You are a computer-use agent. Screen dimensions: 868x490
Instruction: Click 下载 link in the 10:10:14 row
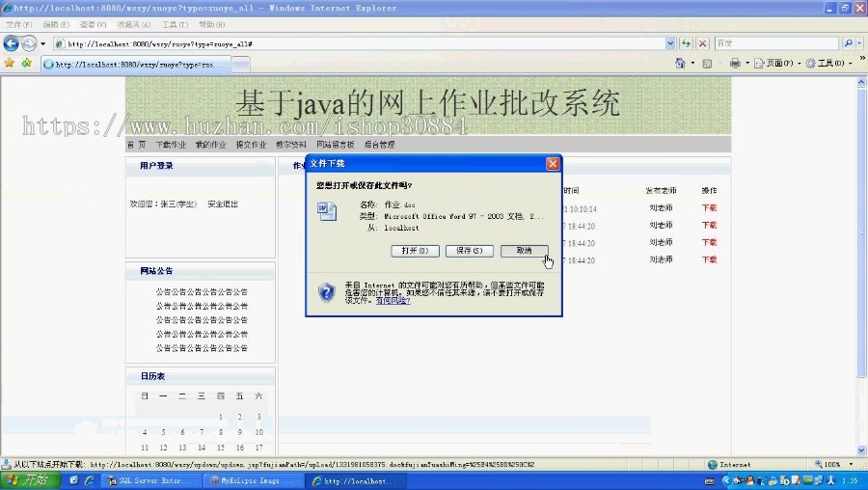pyautogui.click(x=709, y=208)
